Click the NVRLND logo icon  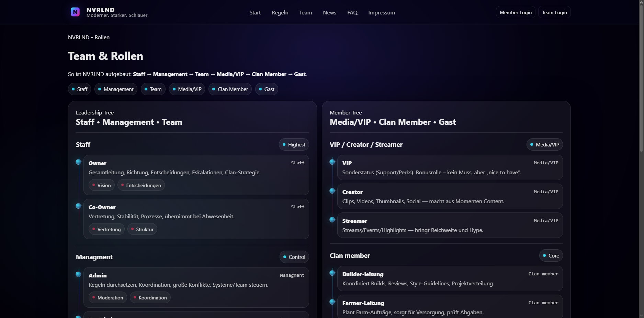click(75, 12)
